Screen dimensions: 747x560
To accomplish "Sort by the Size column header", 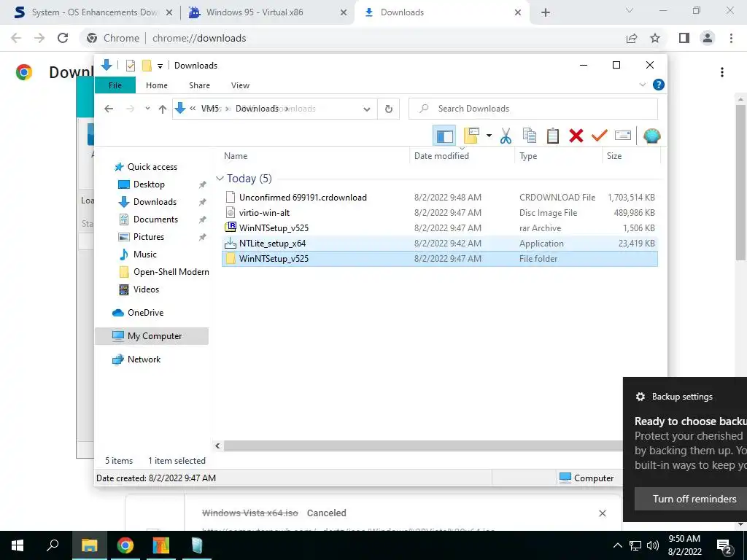I will (x=631, y=156).
